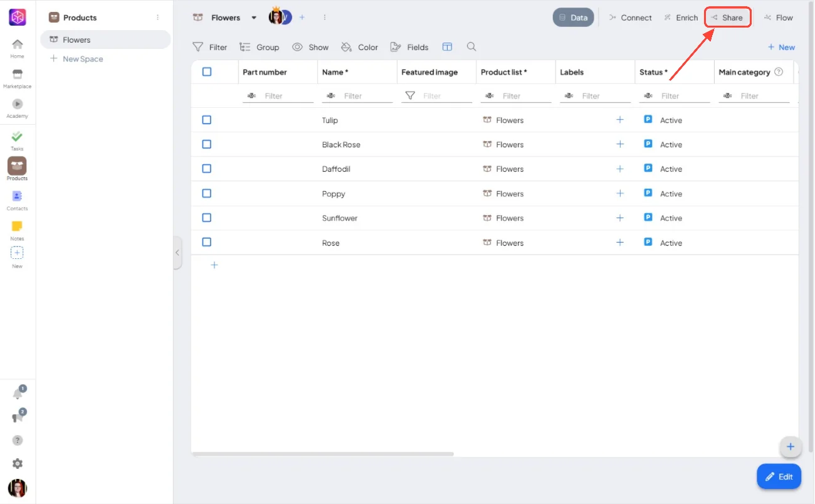
Task: Toggle the select-all checkbox in header
Action: point(207,71)
